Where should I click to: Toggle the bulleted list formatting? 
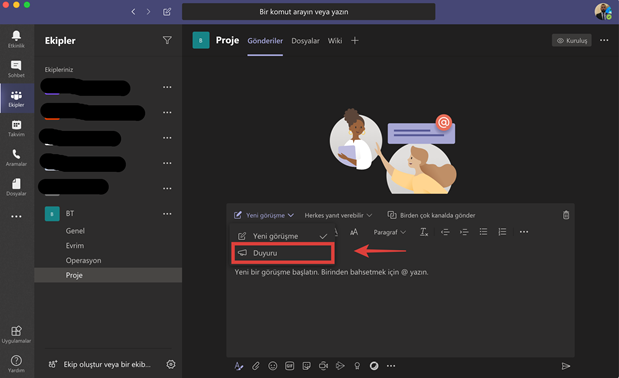tap(483, 232)
